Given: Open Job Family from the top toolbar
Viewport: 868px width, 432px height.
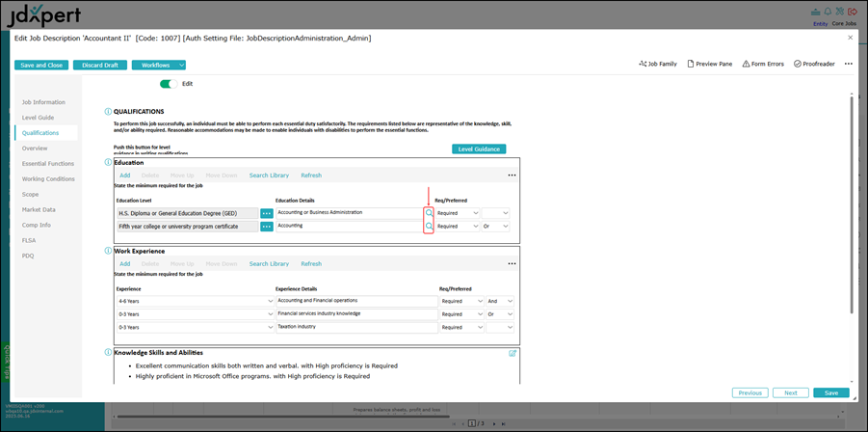Looking at the screenshot, I should tap(658, 65).
